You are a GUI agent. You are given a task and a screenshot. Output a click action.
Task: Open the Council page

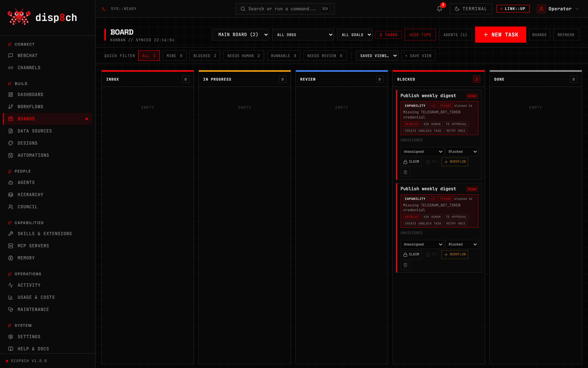48,207
